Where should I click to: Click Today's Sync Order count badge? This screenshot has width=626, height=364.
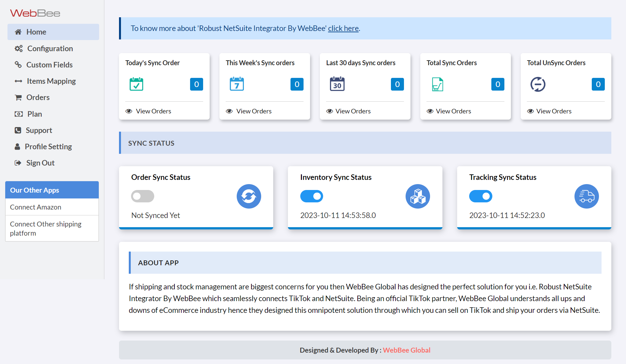pyautogui.click(x=197, y=84)
